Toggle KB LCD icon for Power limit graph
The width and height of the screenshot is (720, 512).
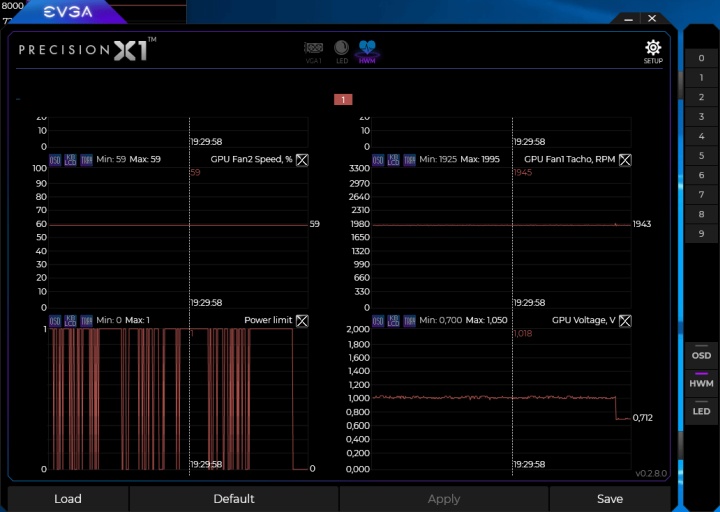(70, 321)
